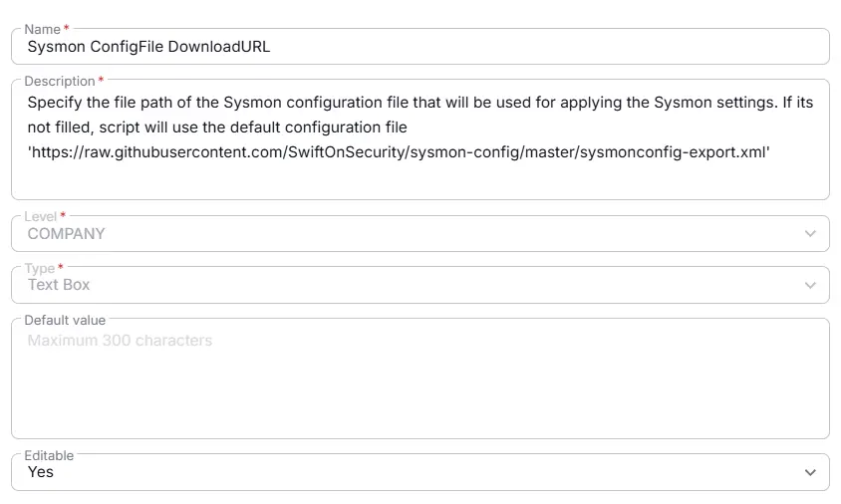
Task: Click the Description field label
Action: (59, 81)
